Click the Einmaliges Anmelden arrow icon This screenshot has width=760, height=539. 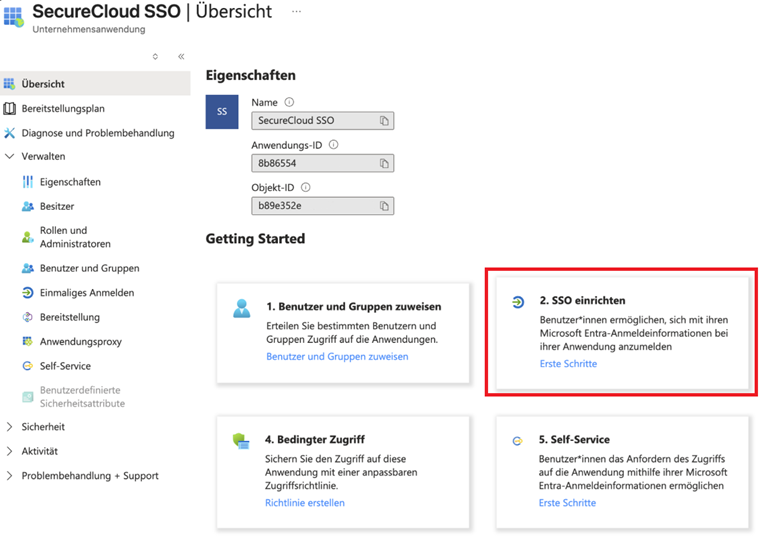[x=28, y=293]
